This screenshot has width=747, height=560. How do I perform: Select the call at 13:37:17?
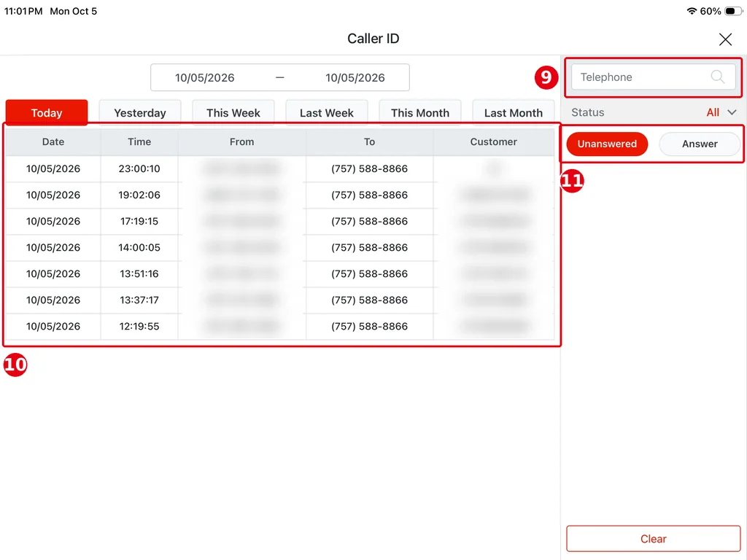[x=280, y=300]
